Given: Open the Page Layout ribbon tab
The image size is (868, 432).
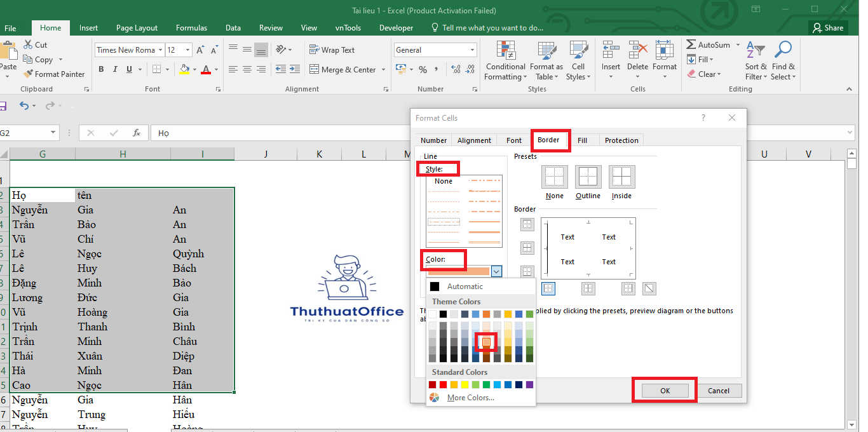Looking at the screenshot, I should (x=137, y=28).
